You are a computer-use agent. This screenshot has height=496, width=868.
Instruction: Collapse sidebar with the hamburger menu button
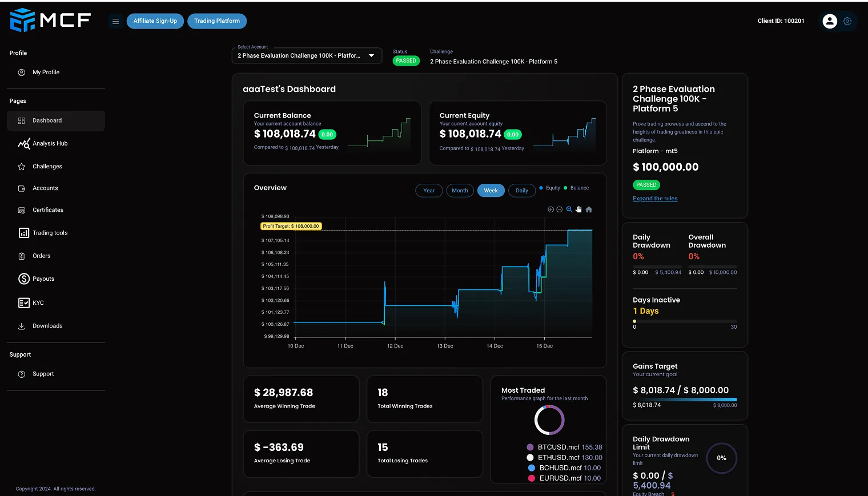pyautogui.click(x=115, y=21)
